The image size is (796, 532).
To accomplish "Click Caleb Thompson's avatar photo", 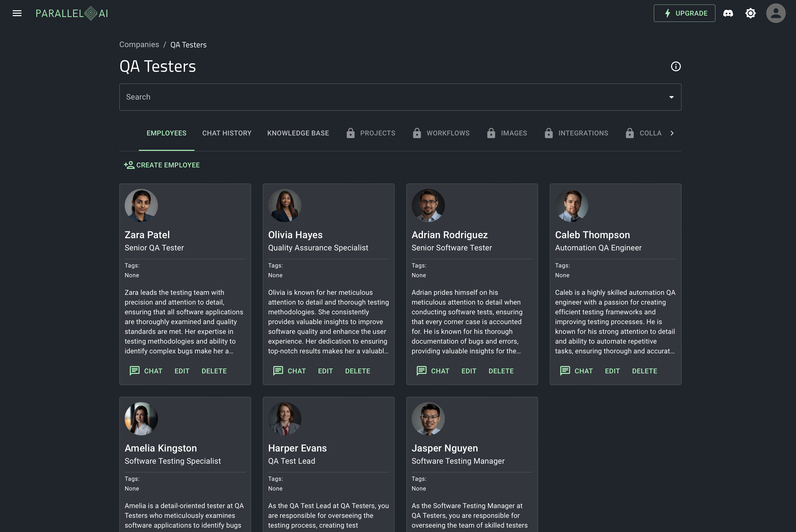I will tap(572, 206).
